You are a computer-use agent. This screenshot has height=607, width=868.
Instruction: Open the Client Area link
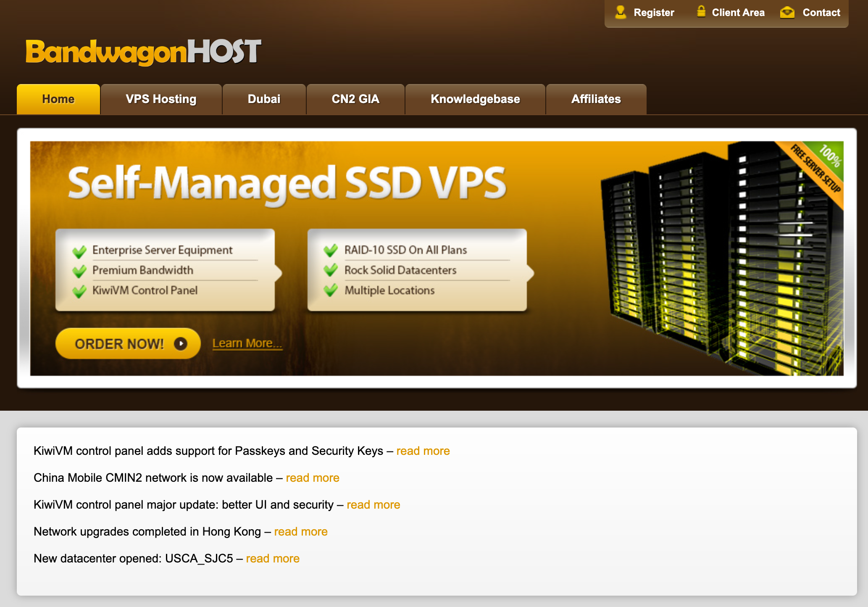pyautogui.click(x=738, y=13)
